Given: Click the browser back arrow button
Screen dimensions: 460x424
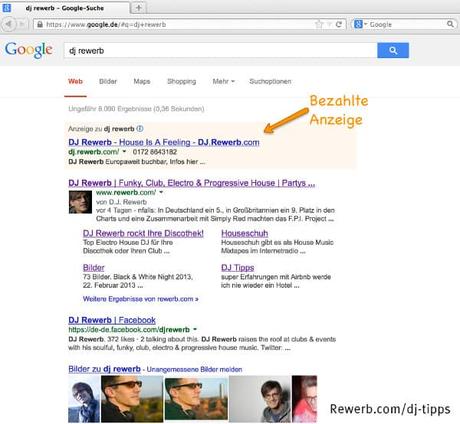Looking at the screenshot, I should point(9,24).
